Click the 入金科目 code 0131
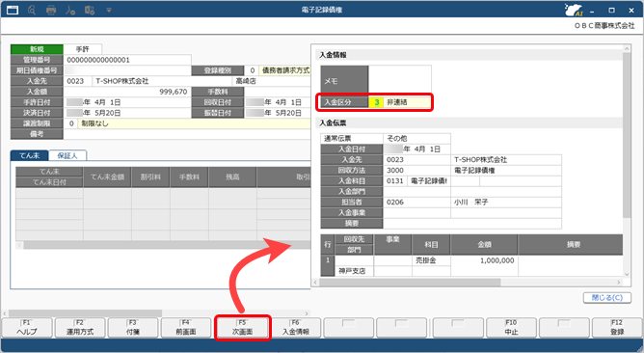 395,180
